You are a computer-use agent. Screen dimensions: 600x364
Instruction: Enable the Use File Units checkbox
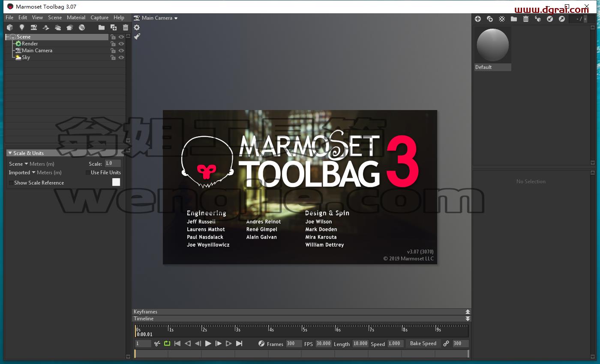[88, 173]
